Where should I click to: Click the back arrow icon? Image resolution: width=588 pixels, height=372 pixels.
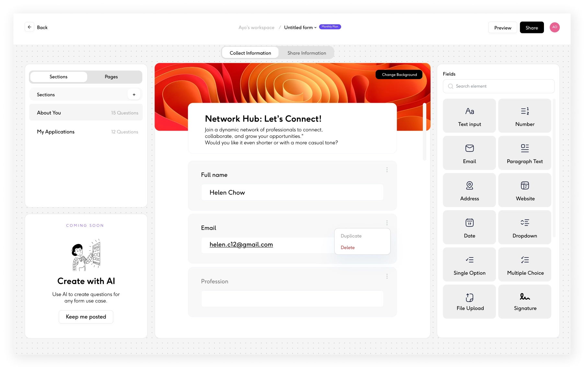(x=29, y=27)
